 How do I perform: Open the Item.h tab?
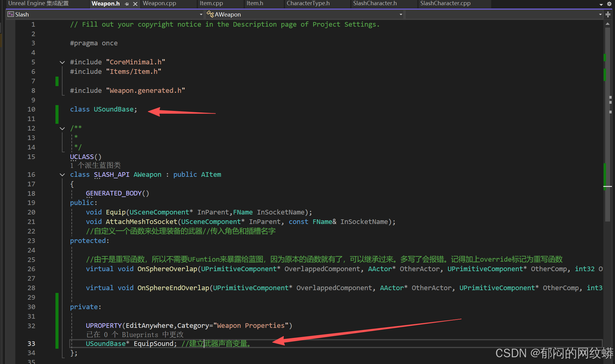coord(255,4)
